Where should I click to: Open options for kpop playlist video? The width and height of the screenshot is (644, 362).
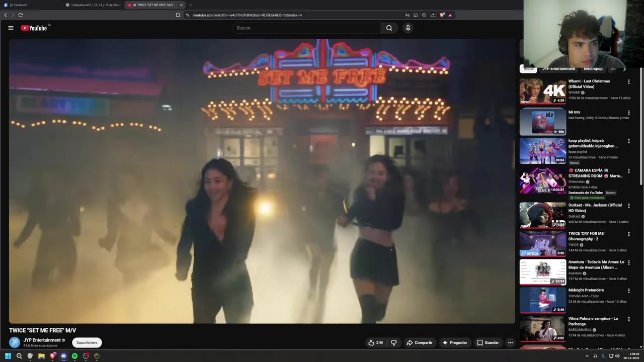628,141
